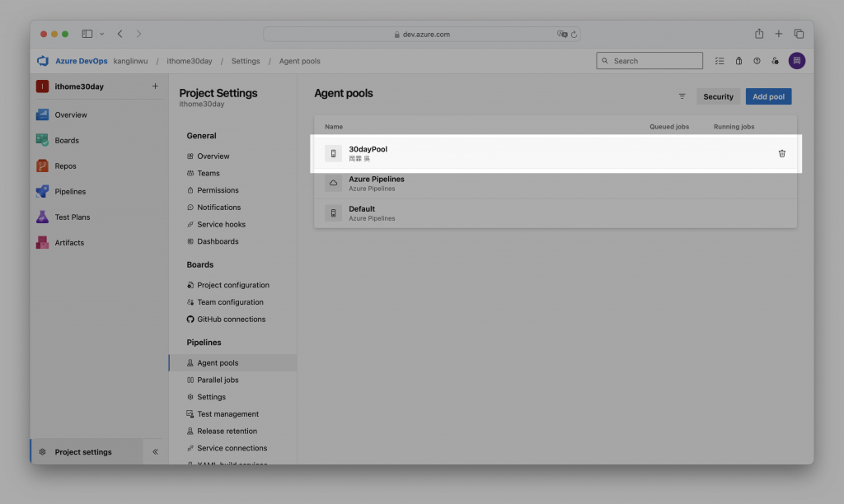The height and width of the screenshot is (504, 844).
Task: Go forward with Safari forward arrow
Action: (x=138, y=33)
